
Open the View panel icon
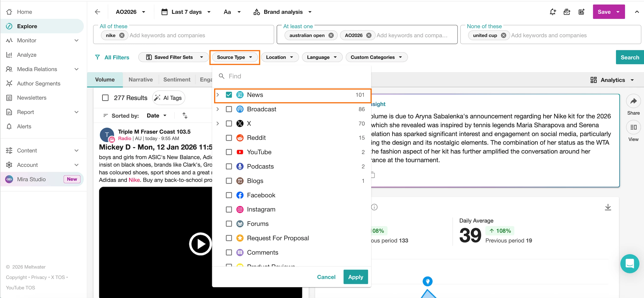point(633,127)
